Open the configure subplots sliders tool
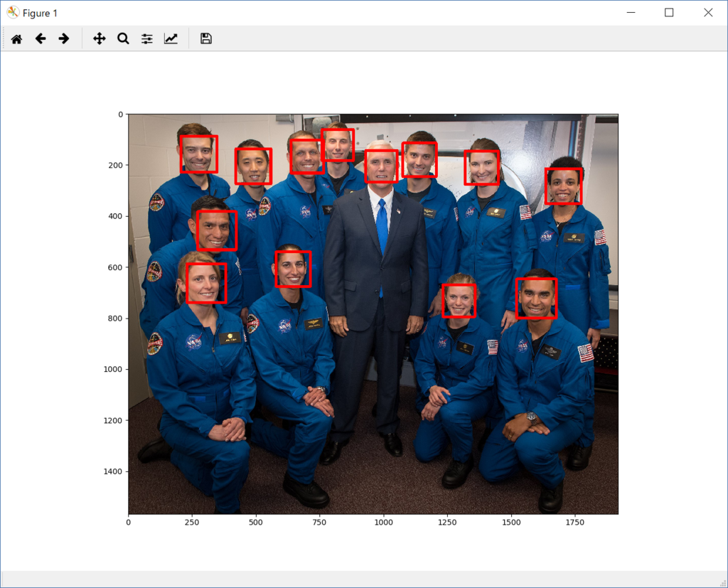Image resolution: width=728 pixels, height=588 pixels. click(x=147, y=38)
